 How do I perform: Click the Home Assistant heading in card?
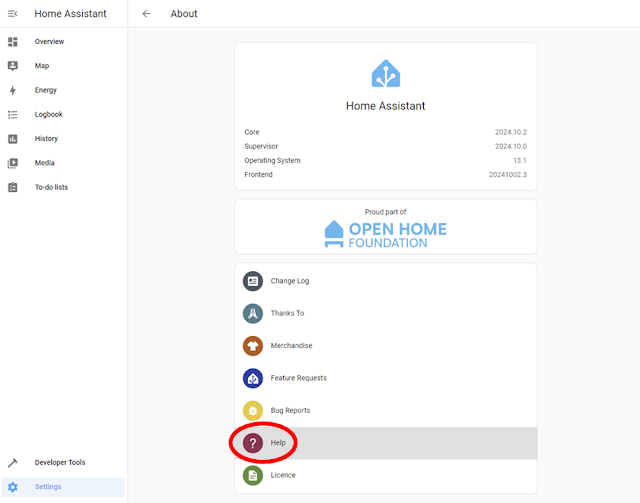click(x=386, y=106)
